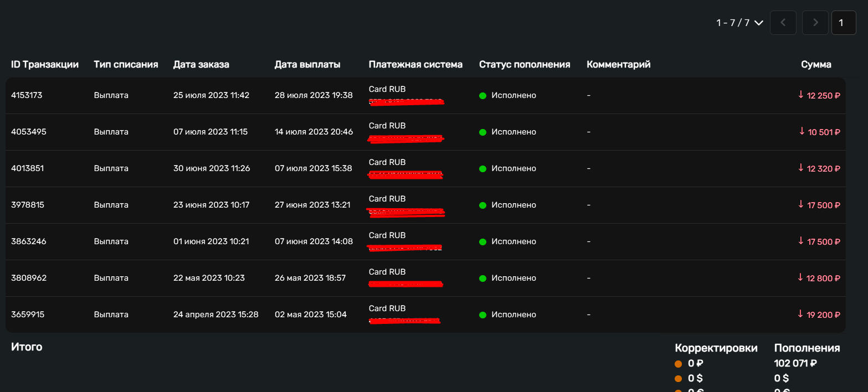Click Статус пополнения column header
Screen dimensions: 868x392
(525, 64)
